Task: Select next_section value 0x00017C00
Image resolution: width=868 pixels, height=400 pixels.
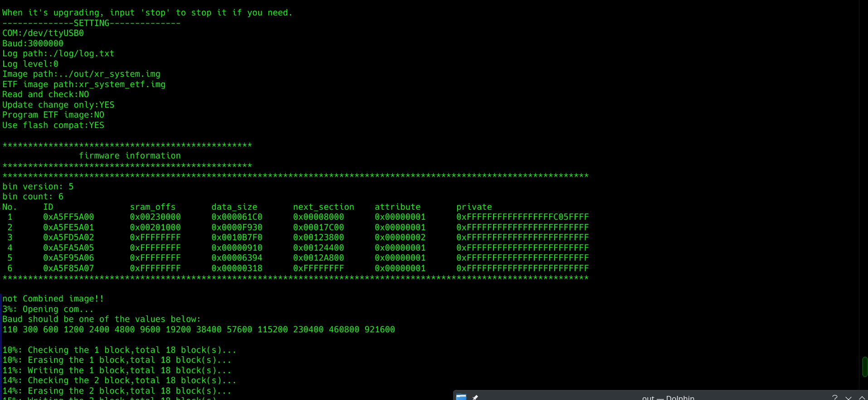Action: click(x=318, y=227)
